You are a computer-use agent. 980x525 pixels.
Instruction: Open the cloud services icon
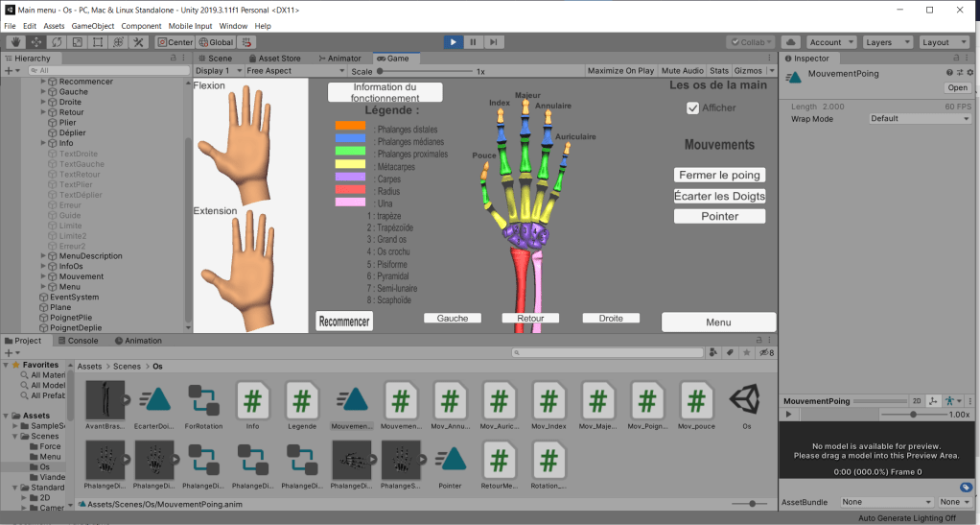(x=790, y=42)
